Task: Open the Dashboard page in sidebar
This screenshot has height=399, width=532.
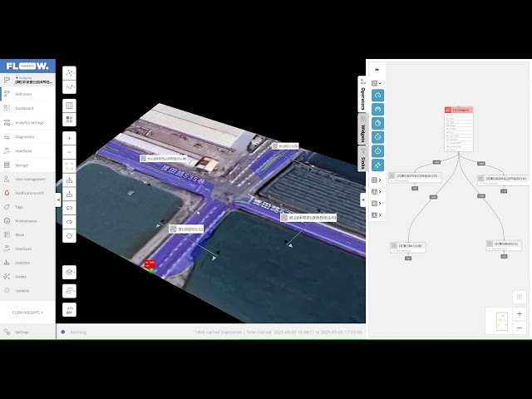Action: tap(23, 109)
